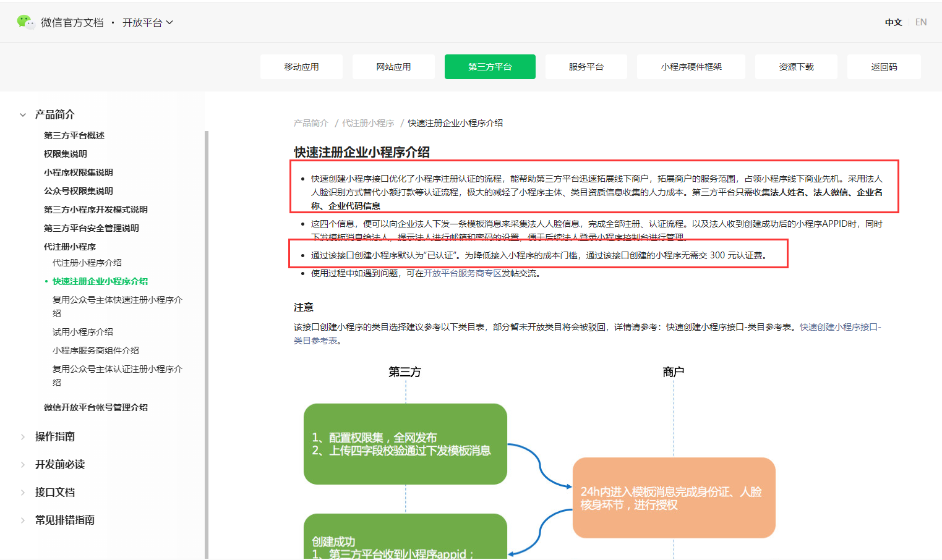This screenshot has height=560, width=942.
Task: Select 快速注册企业小程序介绍 in sidebar
Action: tap(100, 281)
